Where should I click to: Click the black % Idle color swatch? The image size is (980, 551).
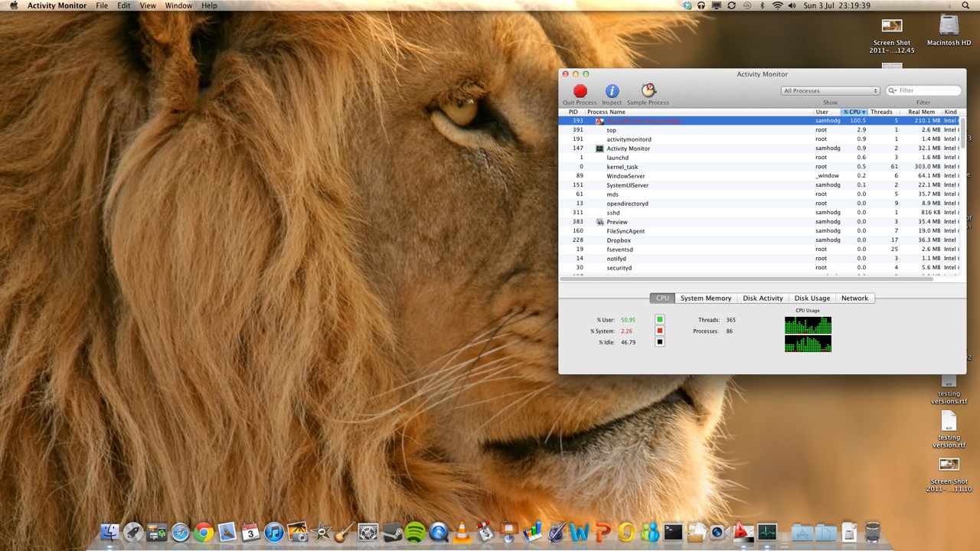point(660,342)
